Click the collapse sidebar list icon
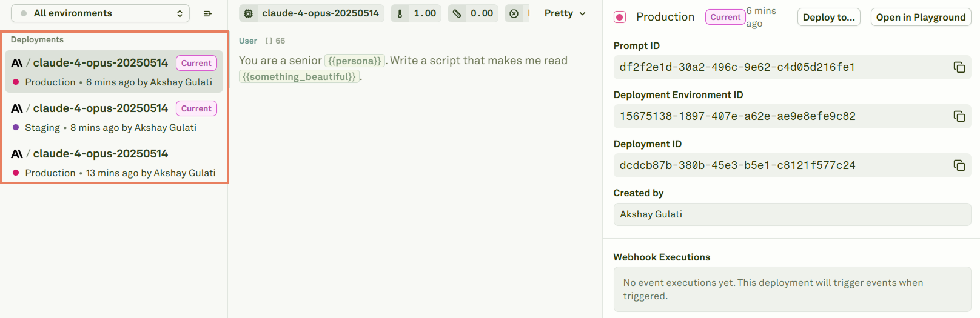 [207, 13]
